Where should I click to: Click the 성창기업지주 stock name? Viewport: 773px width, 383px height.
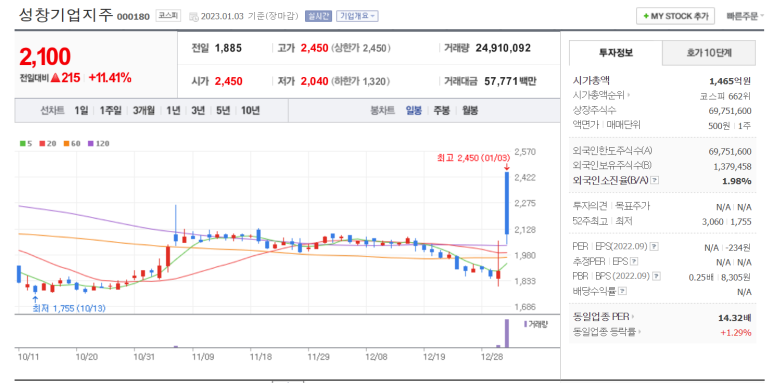tap(65, 15)
